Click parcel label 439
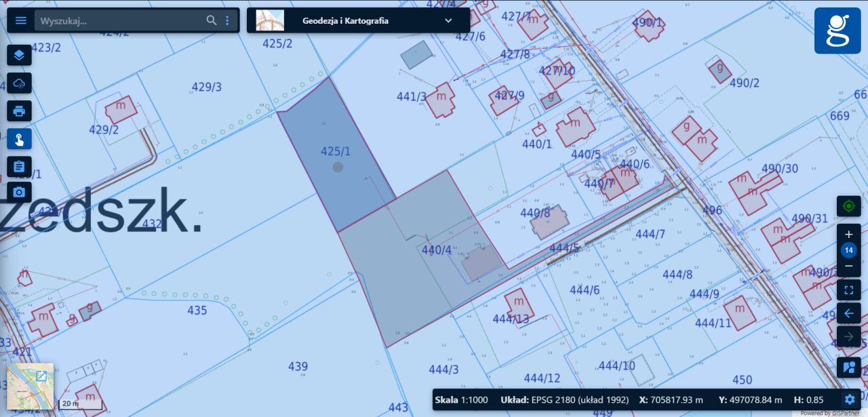Screen dimensions: 868x417 [x=298, y=366]
